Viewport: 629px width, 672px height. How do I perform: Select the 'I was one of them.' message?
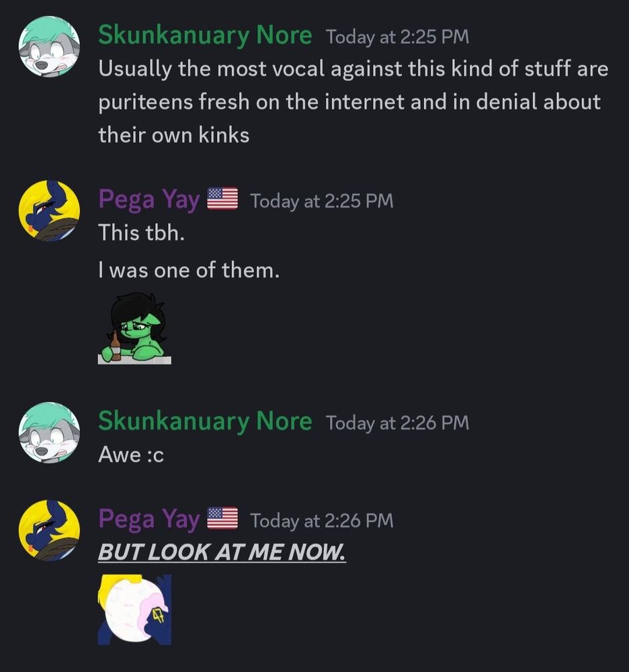[189, 270]
